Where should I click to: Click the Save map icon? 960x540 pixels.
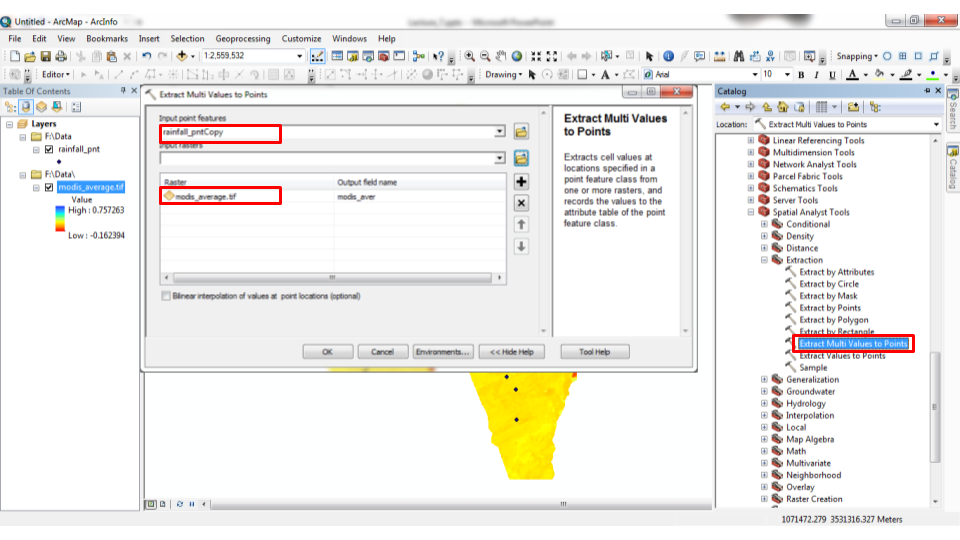point(45,56)
